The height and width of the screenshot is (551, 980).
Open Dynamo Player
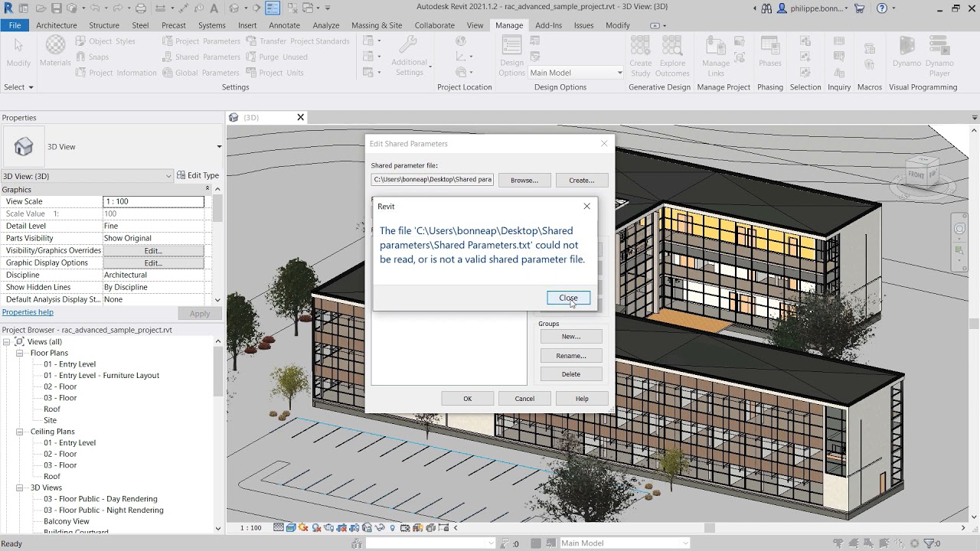[939, 57]
